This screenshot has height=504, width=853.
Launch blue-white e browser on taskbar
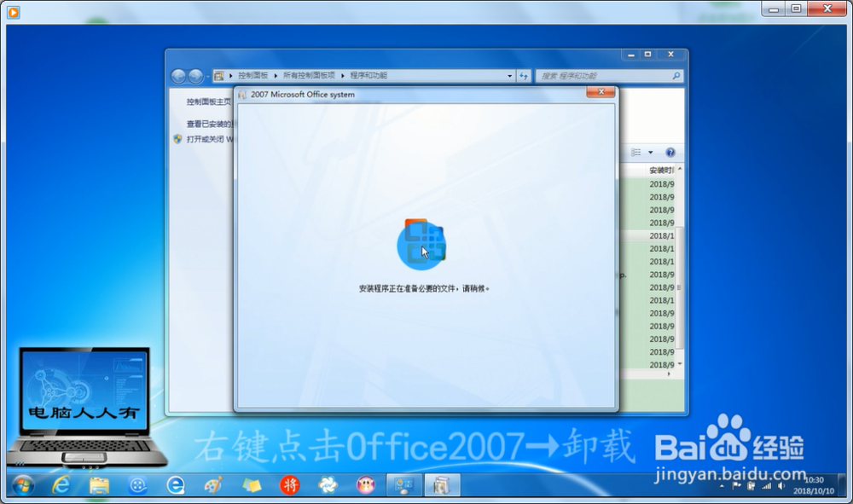click(x=175, y=485)
